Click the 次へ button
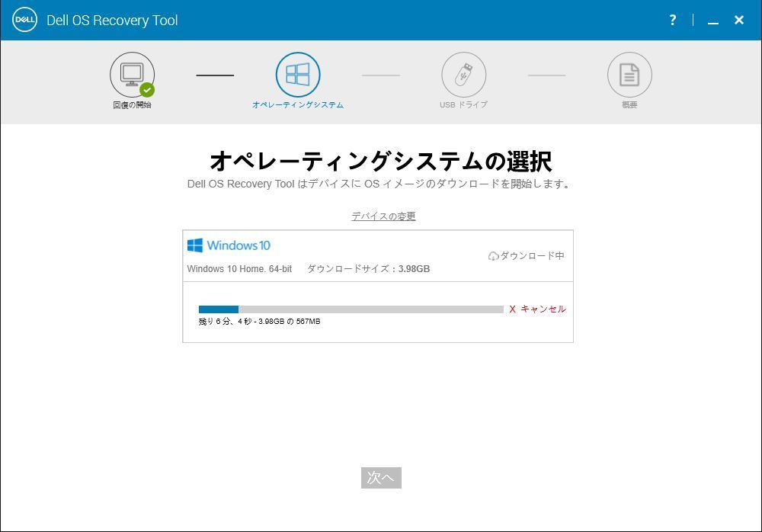This screenshot has height=532, width=762. [381, 478]
